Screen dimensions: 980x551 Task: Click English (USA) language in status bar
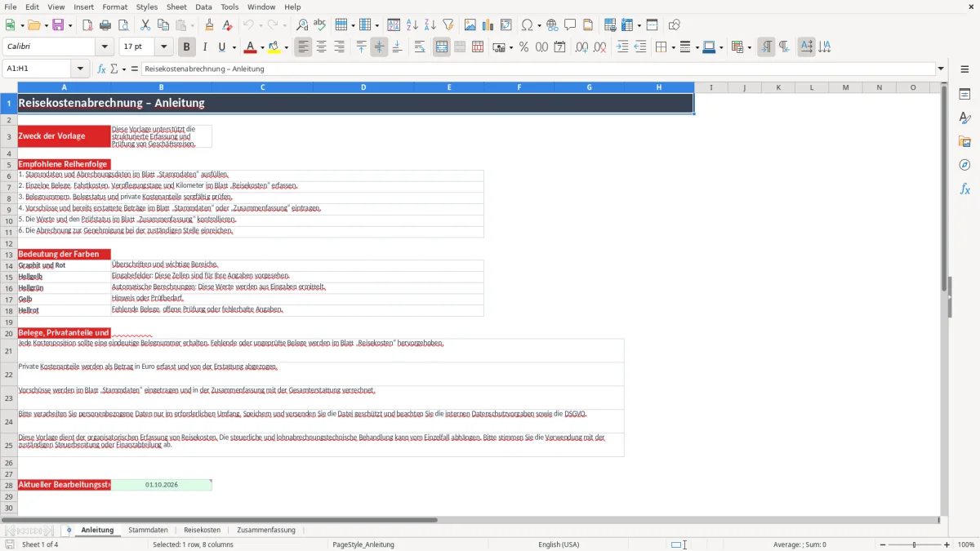[559, 544]
